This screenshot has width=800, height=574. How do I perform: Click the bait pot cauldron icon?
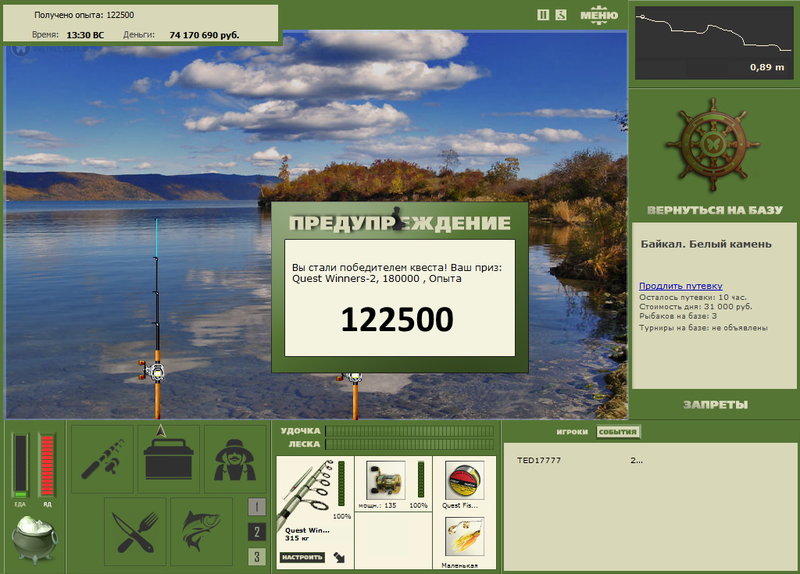(x=34, y=538)
